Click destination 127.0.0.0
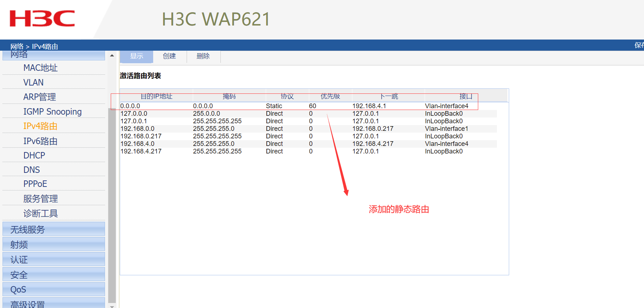The height and width of the screenshot is (308, 644). 134,114
